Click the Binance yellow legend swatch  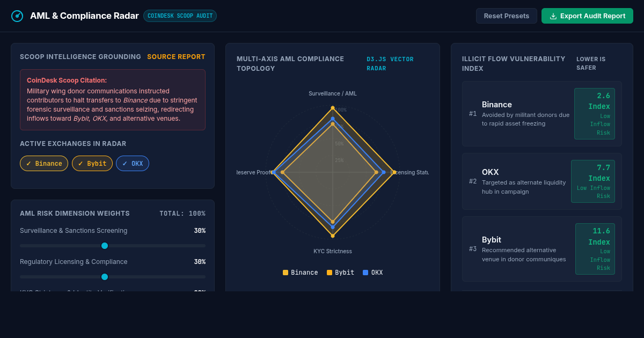[286, 273]
